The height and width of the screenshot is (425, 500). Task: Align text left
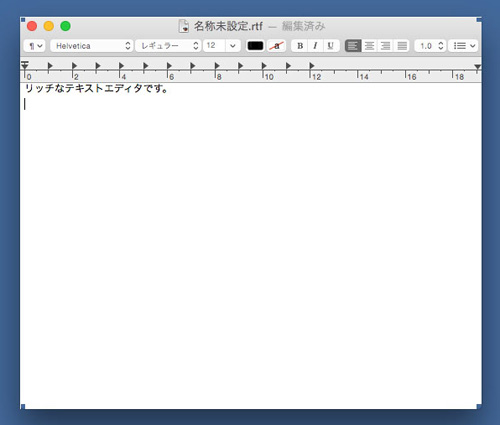353,46
